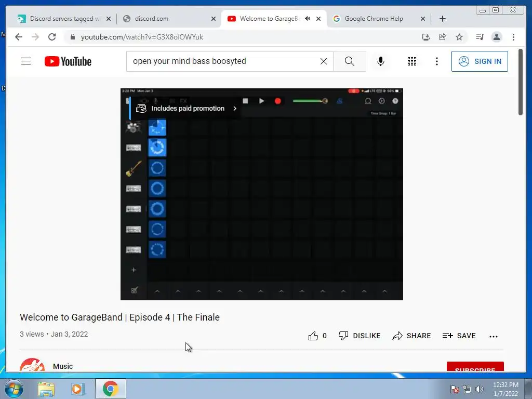Open the Music channel name link
The width and height of the screenshot is (532, 399).
coord(63,366)
